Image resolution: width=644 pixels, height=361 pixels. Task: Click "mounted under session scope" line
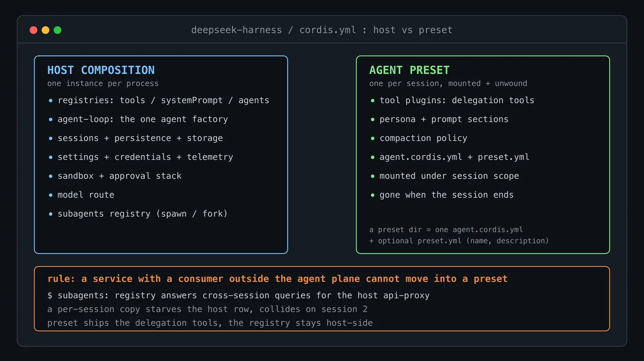click(x=449, y=176)
